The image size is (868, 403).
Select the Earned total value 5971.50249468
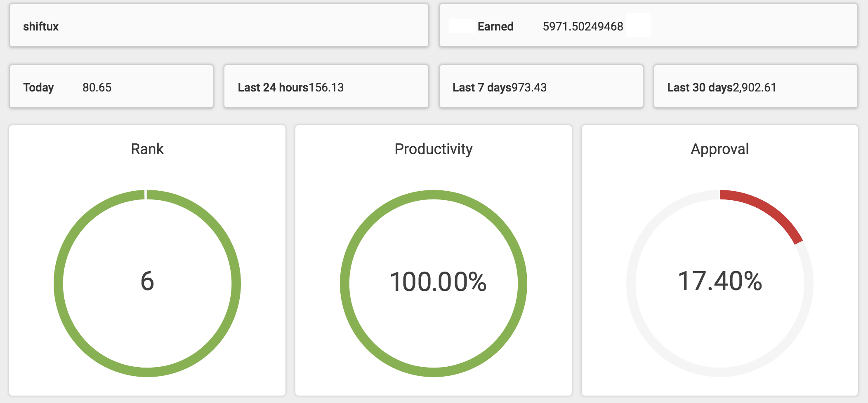(x=583, y=26)
